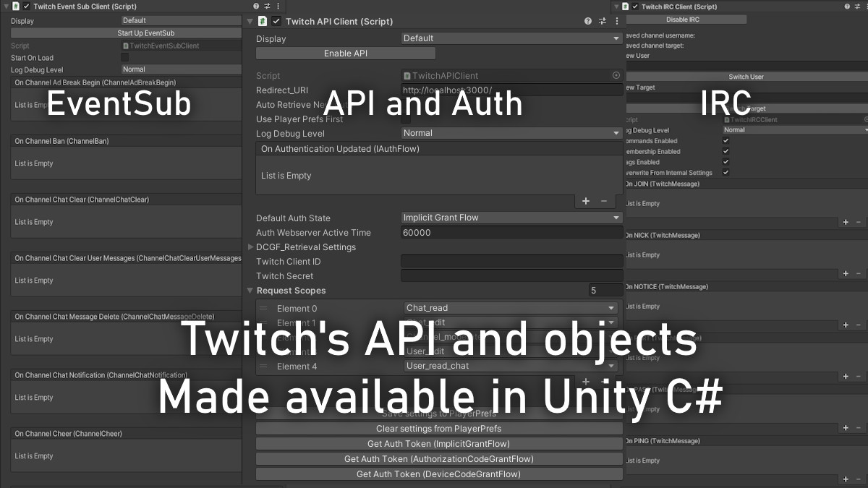This screenshot has width=868, height=488.
Task: Open Log Debug Level dropdown in IRC Client
Action: (795, 130)
